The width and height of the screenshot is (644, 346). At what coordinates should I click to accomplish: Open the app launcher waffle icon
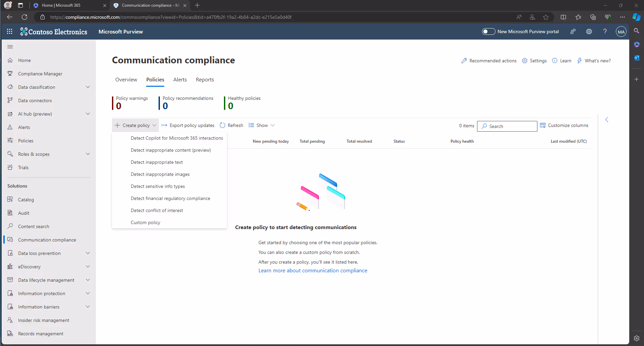pyautogui.click(x=10, y=31)
